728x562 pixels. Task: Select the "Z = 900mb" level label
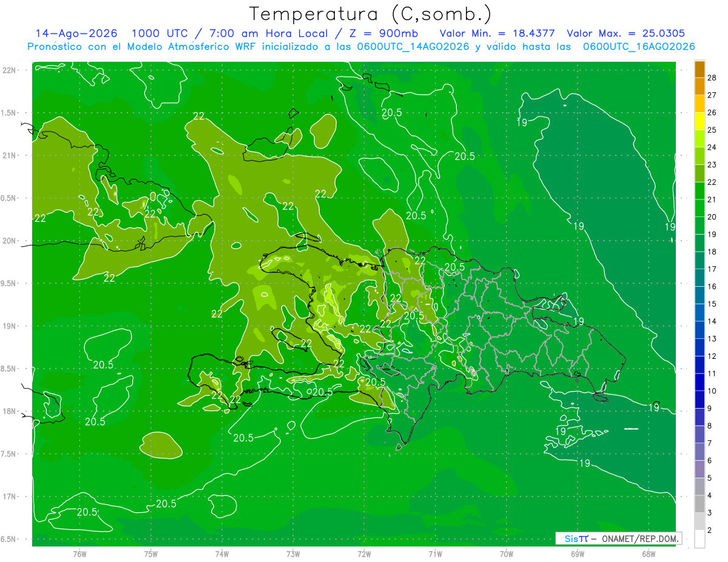(381, 33)
